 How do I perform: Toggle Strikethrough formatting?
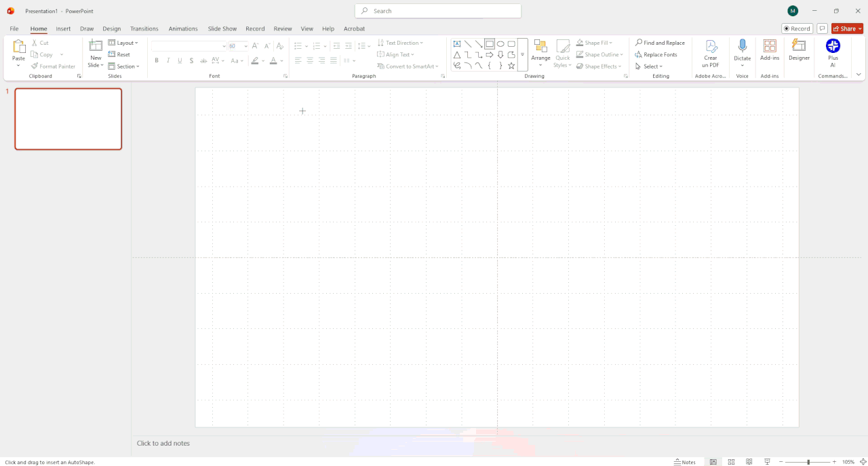click(203, 60)
